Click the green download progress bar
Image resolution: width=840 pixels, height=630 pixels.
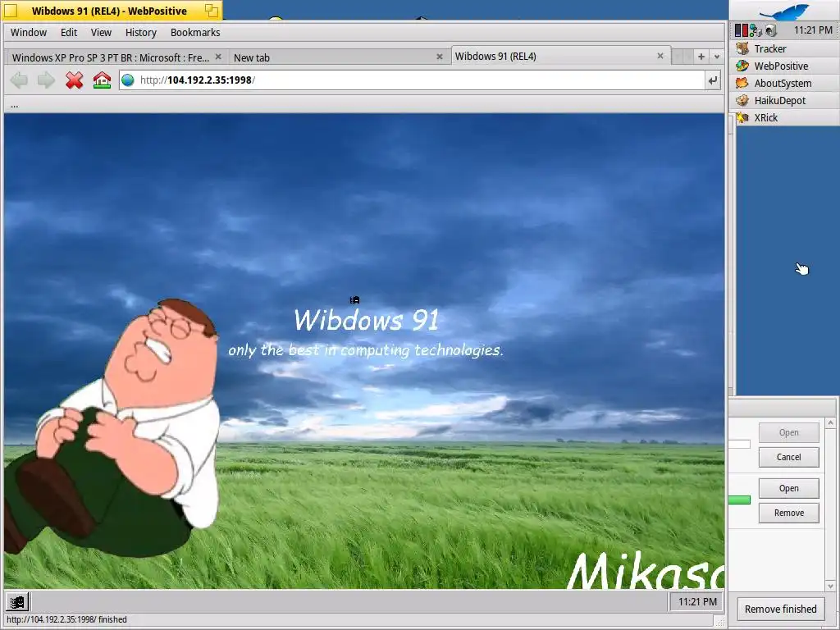click(x=739, y=500)
